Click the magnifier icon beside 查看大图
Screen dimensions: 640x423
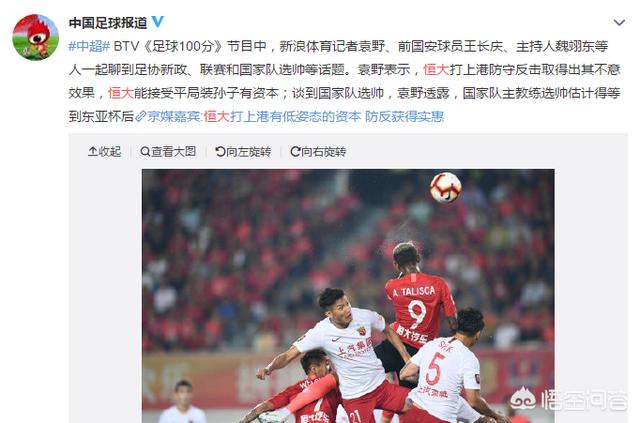145,152
